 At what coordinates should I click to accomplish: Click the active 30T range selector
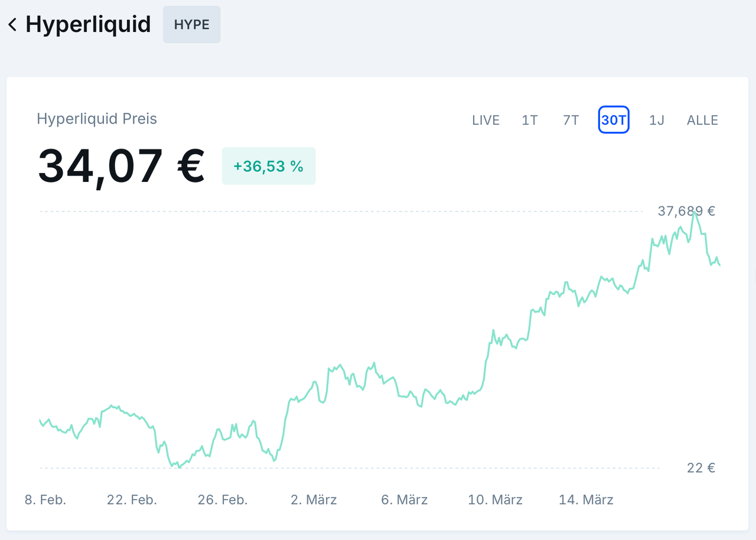614,120
